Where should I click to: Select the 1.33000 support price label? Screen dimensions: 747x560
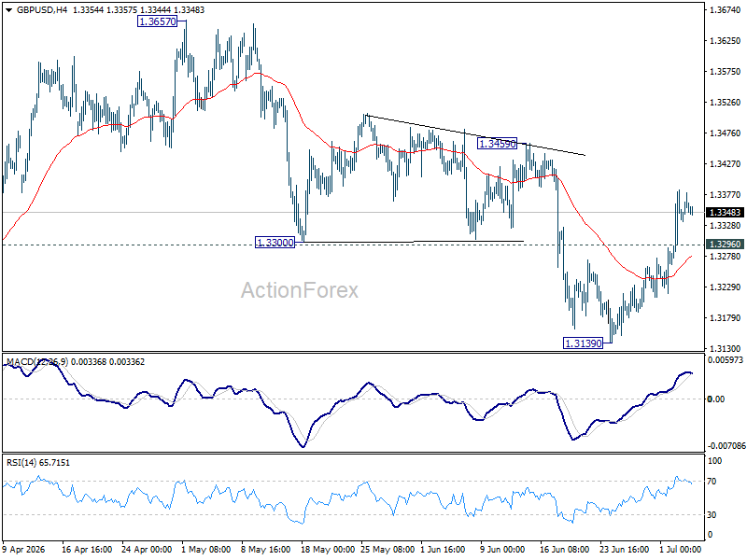[275, 243]
